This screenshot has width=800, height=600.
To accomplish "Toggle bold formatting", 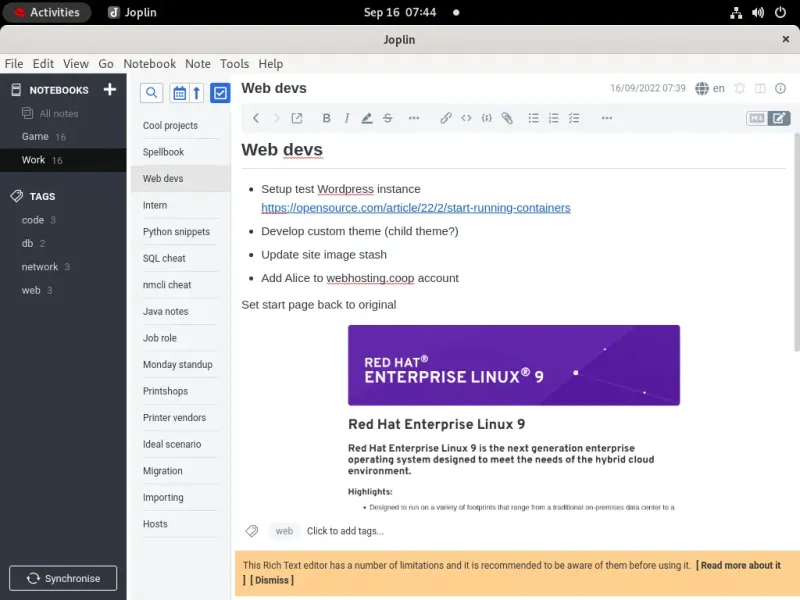I will 326,118.
